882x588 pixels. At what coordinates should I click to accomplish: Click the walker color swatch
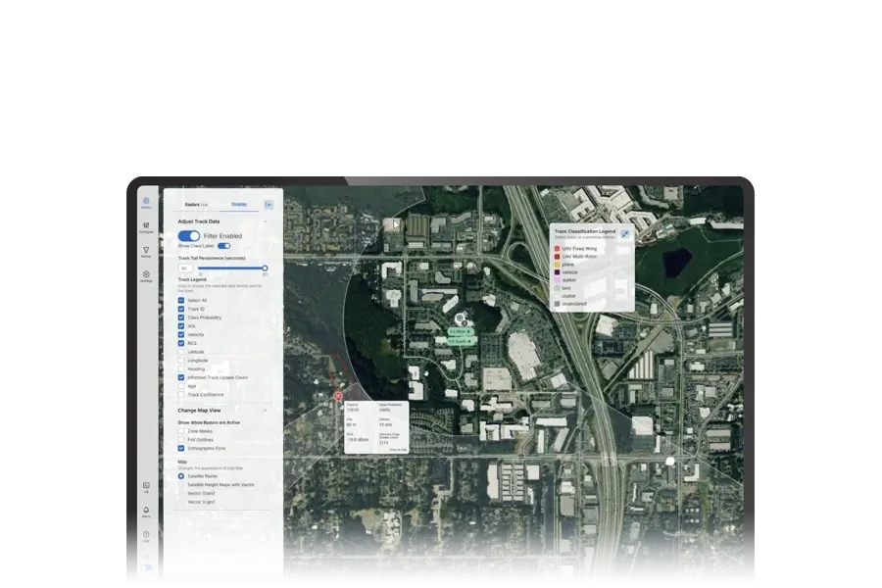pyautogui.click(x=558, y=279)
